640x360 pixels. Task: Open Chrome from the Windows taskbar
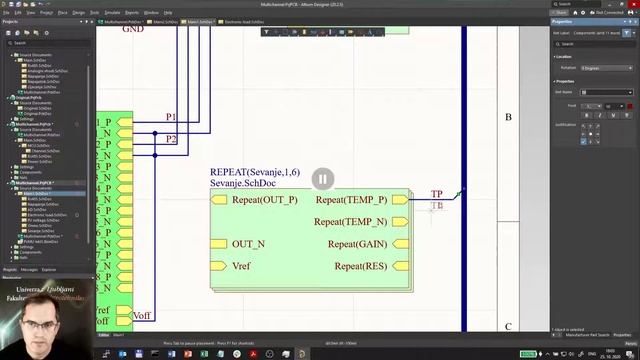pos(237,354)
